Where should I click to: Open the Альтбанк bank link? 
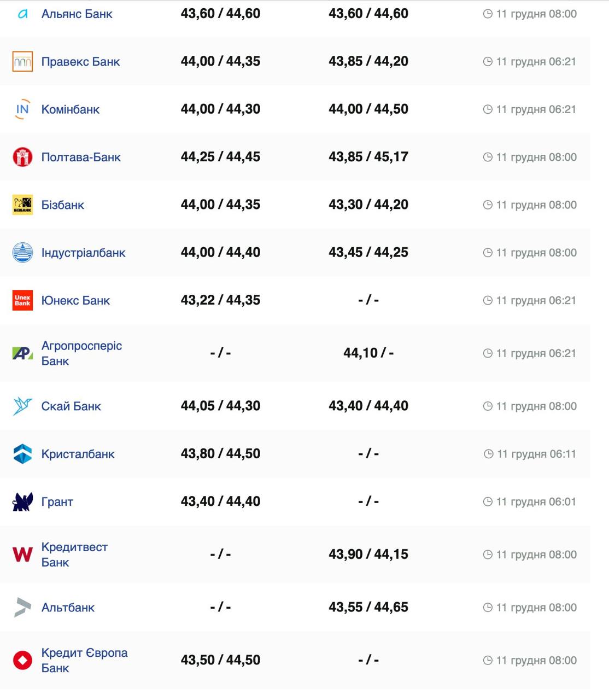(68, 608)
